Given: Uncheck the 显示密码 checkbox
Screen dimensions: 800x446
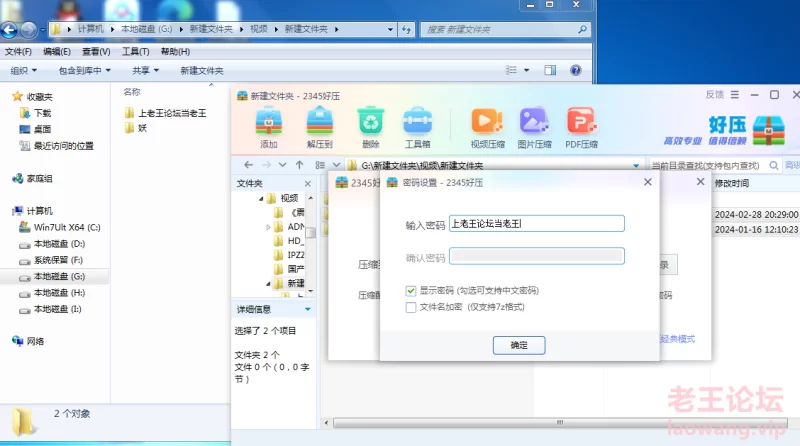Looking at the screenshot, I should coord(411,290).
